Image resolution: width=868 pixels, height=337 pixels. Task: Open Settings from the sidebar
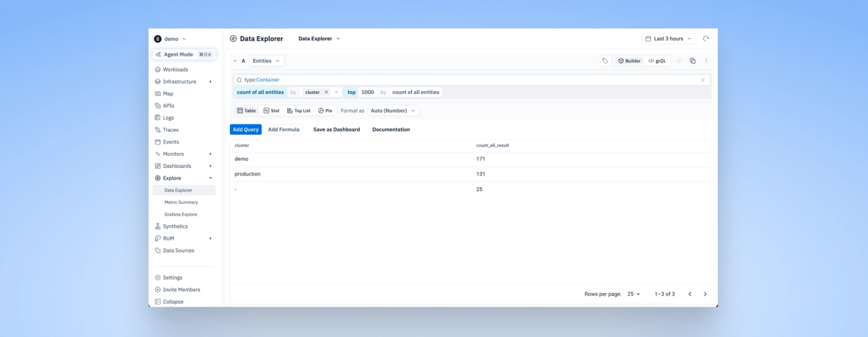[x=172, y=278]
